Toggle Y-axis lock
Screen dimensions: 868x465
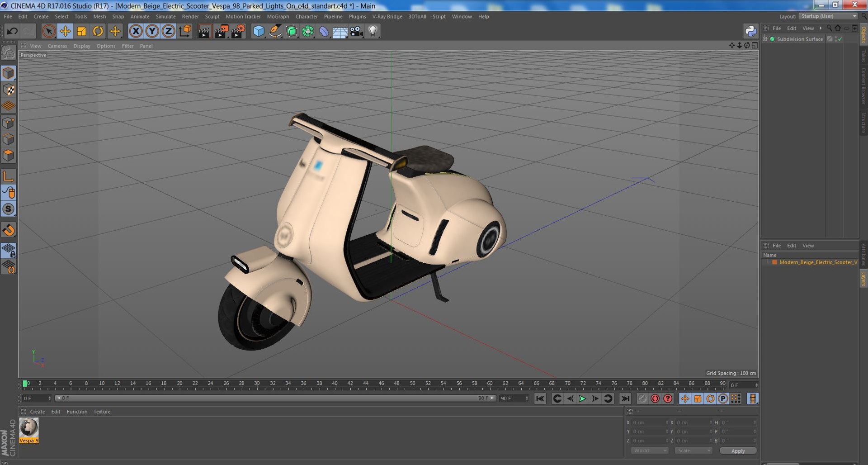pos(152,31)
